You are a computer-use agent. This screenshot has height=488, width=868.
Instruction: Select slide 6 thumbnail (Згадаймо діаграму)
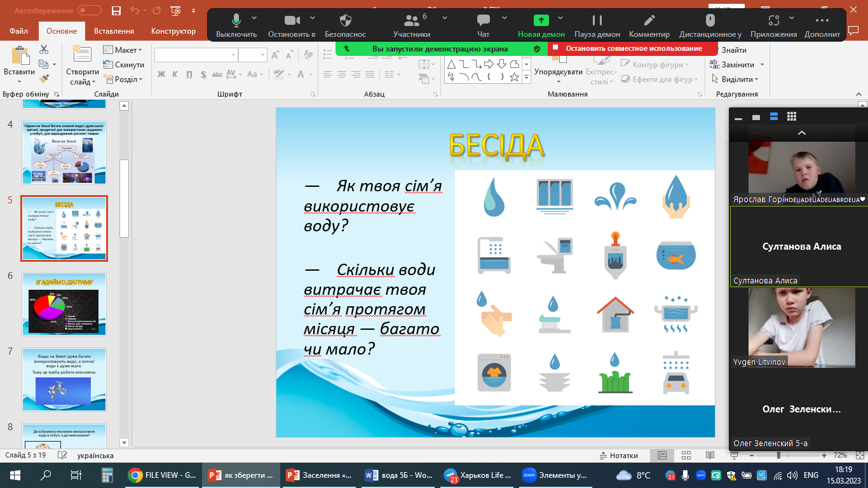64,304
